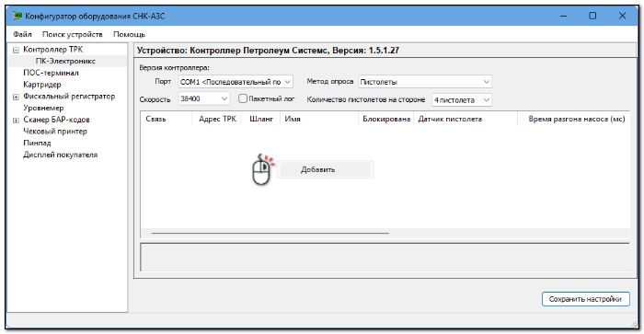Click the horizontal scrollbar of the table
The width and height of the screenshot is (644, 334).
click(270, 233)
